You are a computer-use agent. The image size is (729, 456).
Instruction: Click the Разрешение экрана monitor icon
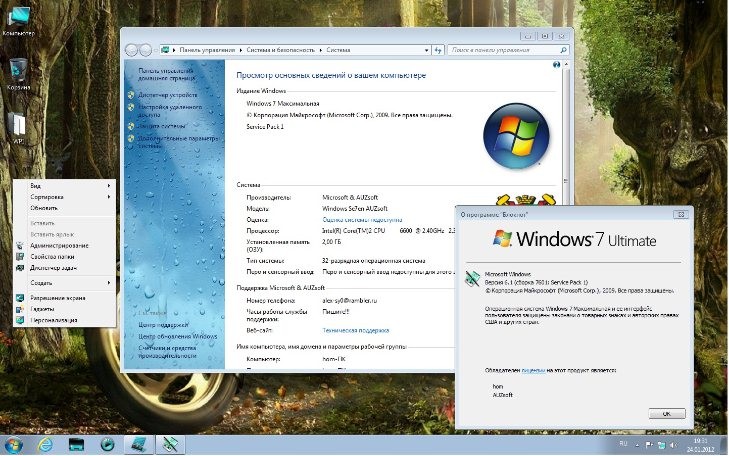click(x=20, y=298)
